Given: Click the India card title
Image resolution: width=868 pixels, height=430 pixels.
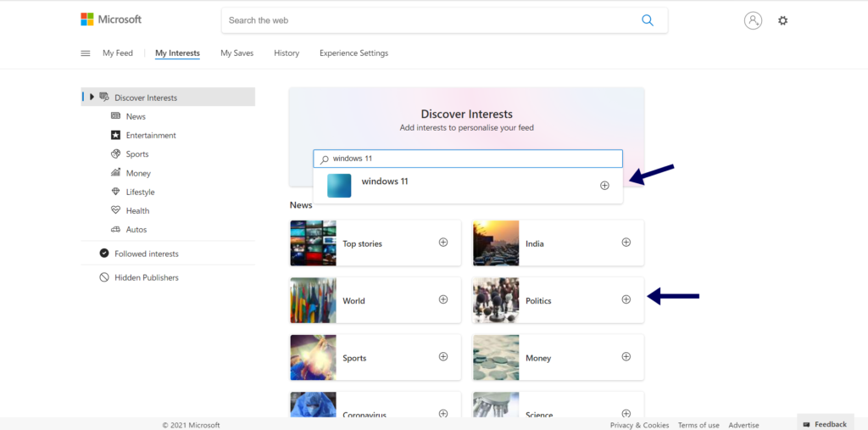Looking at the screenshot, I should [x=535, y=243].
